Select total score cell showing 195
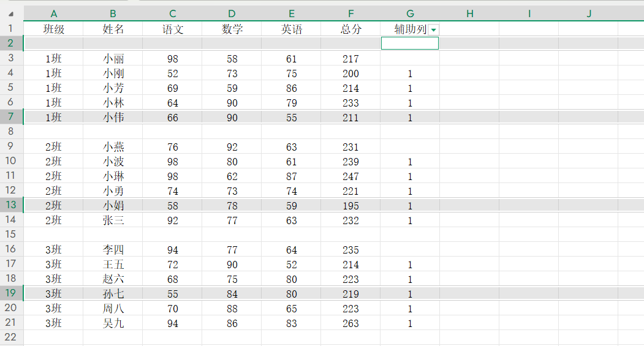The height and width of the screenshot is (346, 644). (x=350, y=206)
